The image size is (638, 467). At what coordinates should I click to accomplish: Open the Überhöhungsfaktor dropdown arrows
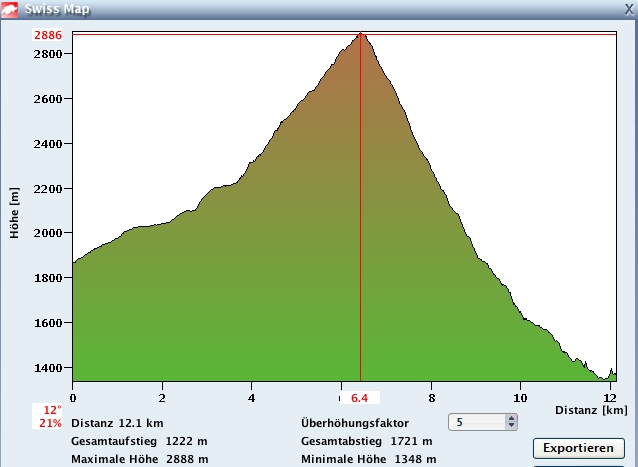[511, 423]
